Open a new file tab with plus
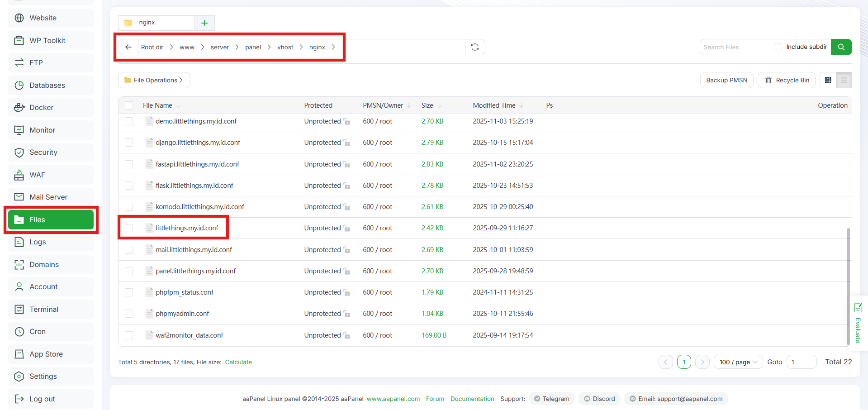This screenshot has width=868, height=410. point(204,23)
